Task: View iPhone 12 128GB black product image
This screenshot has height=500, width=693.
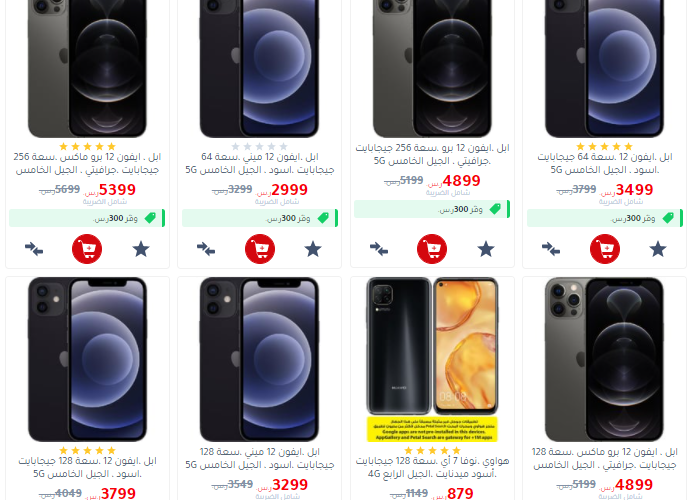Action: click(87, 359)
